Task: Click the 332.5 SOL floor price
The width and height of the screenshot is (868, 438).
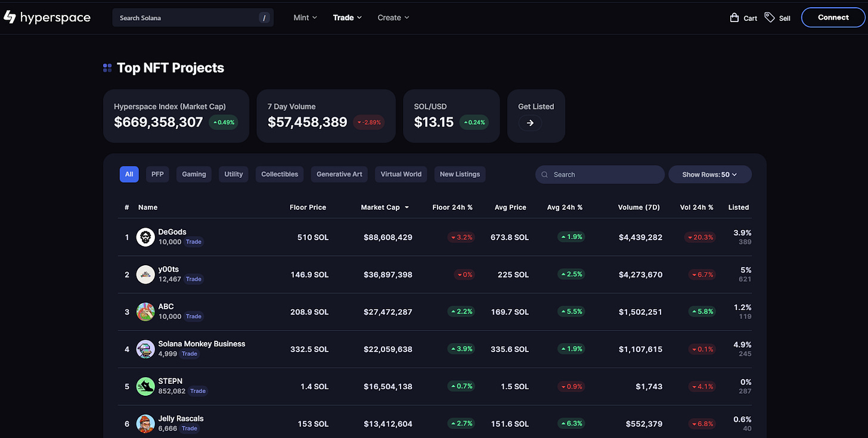Action: coord(309,349)
